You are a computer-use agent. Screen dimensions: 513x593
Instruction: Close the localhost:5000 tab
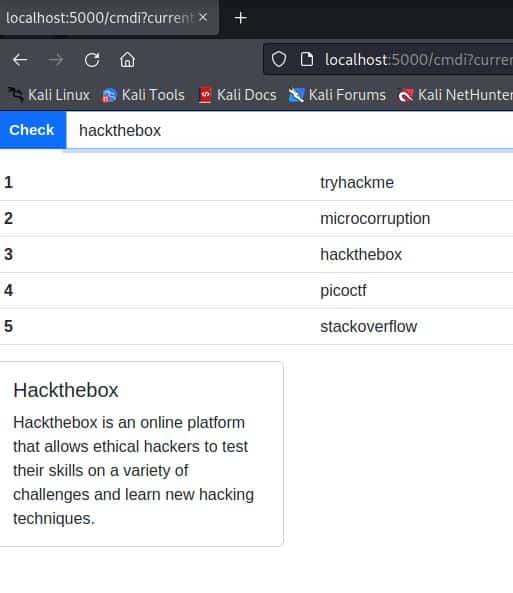(x=203, y=17)
